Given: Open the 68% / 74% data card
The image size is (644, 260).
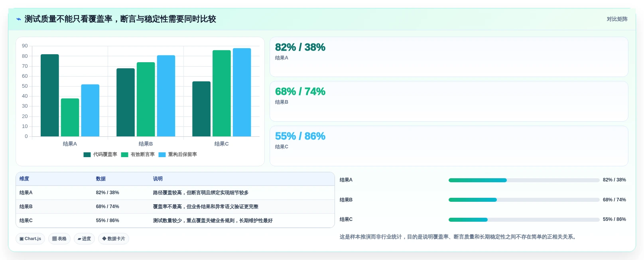Looking at the screenshot, I should [x=449, y=101].
